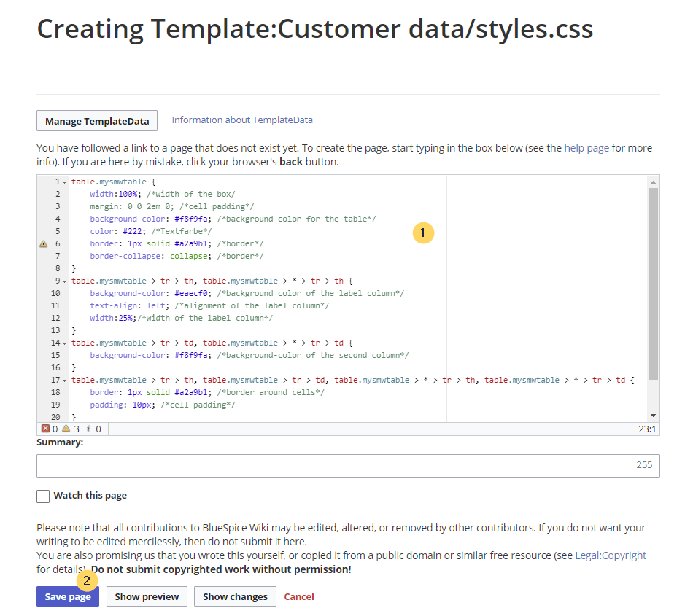
Task: Fold the code section at line 17
Action: coord(65,381)
